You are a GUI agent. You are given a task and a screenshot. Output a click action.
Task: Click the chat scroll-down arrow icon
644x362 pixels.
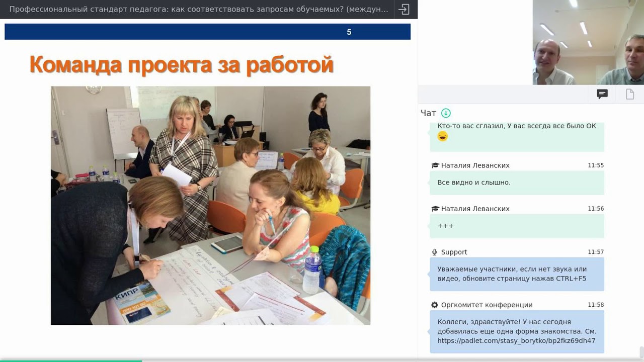click(446, 113)
